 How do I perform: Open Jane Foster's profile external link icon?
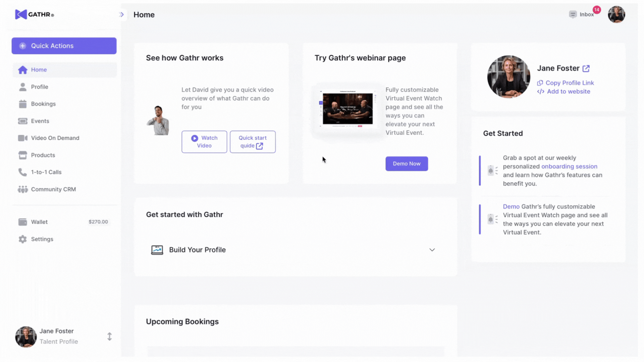pos(586,68)
